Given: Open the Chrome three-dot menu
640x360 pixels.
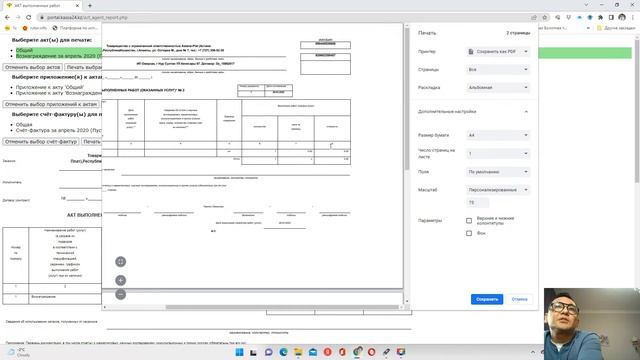Looking at the screenshot, I should point(633,18).
